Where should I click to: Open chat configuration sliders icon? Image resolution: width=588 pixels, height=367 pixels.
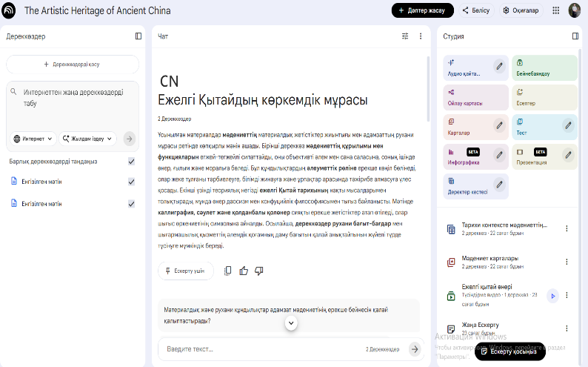405,36
